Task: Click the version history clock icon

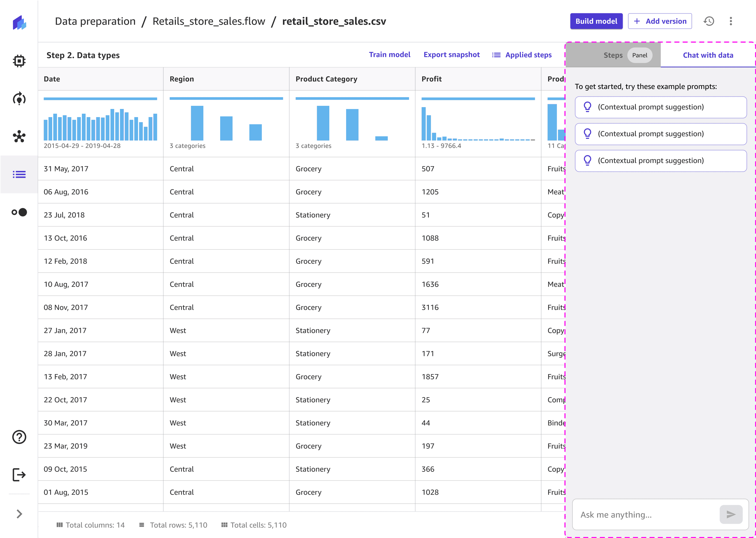Action: (709, 21)
